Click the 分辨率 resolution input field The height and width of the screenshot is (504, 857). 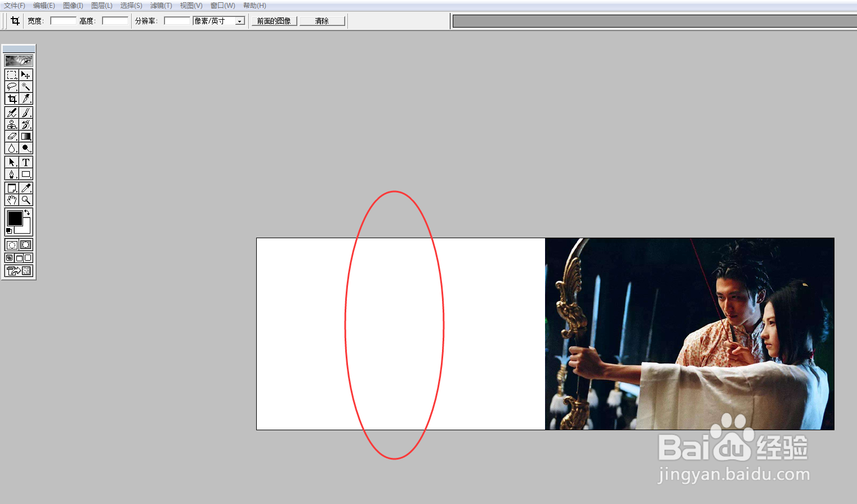[x=177, y=21]
